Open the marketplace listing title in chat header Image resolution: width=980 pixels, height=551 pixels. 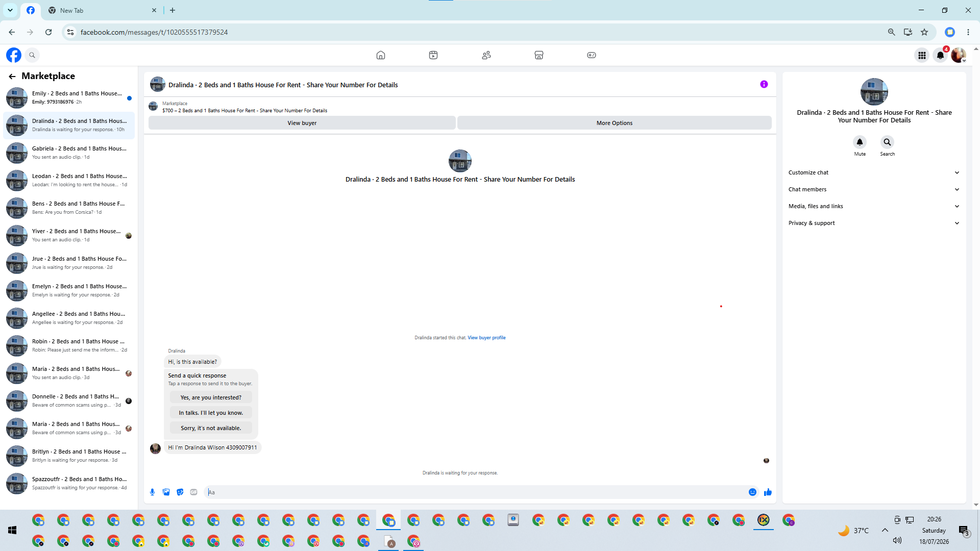(283, 85)
